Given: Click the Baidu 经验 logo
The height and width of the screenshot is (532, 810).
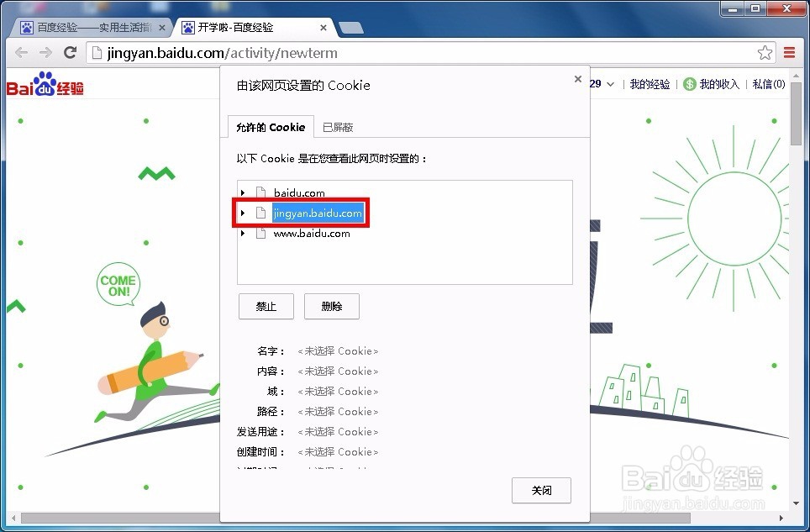Looking at the screenshot, I should pyautogui.click(x=45, y=84).
